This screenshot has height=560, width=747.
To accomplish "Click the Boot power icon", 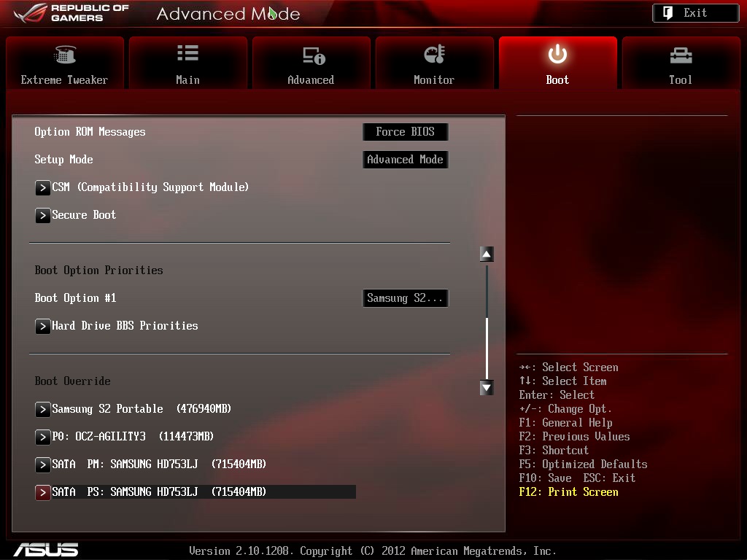I will 557,54.
